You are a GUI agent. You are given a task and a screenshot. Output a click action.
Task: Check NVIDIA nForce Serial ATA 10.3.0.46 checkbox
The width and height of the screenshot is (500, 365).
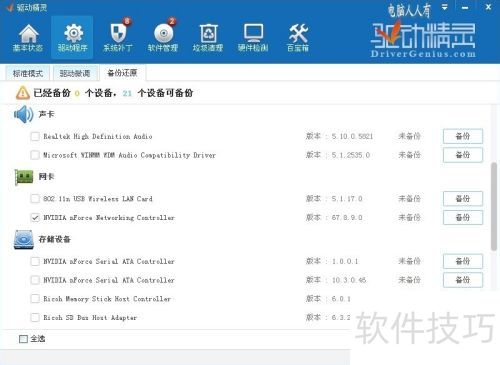(35, 280)
